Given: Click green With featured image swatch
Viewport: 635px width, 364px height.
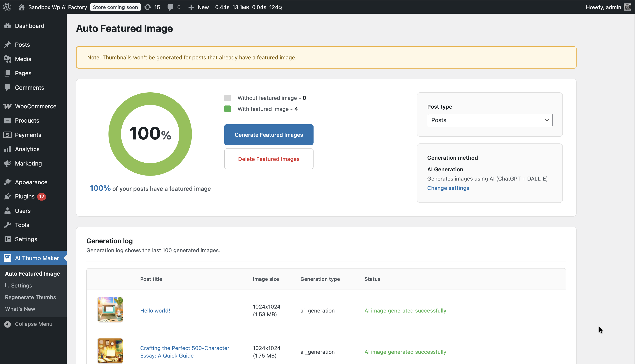Looking at the screenshot, I should 227,109.
